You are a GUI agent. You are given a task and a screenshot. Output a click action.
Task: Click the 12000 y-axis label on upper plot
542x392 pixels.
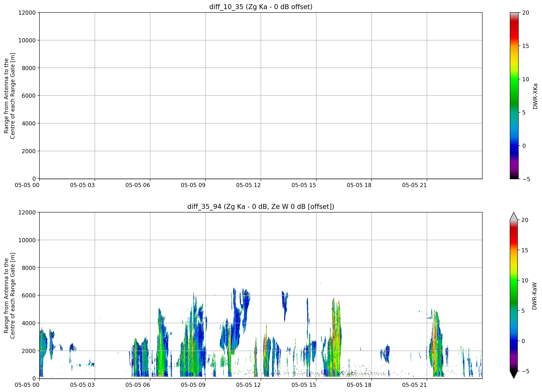tap(27, 13)
